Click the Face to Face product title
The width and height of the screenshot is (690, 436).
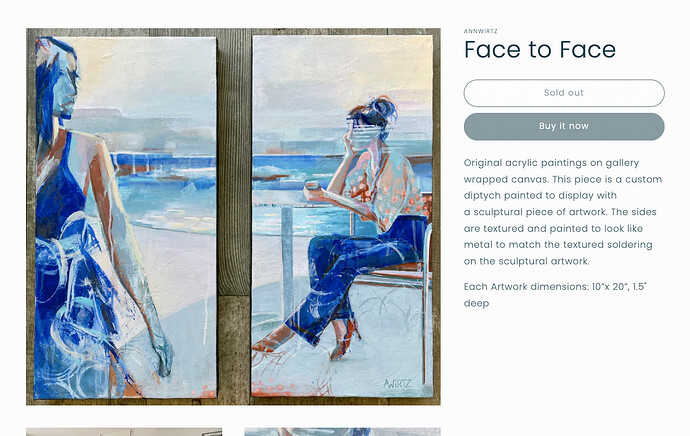pos(540,49)
